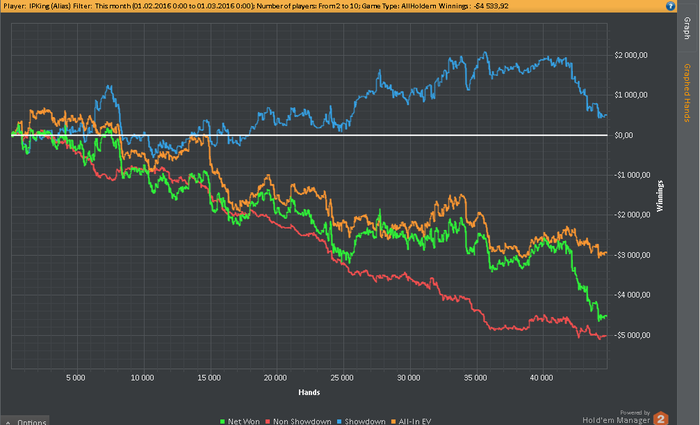Toggle Non Showdown red legend swatch
The image size is (700, 425).
(x=268, y=421)
